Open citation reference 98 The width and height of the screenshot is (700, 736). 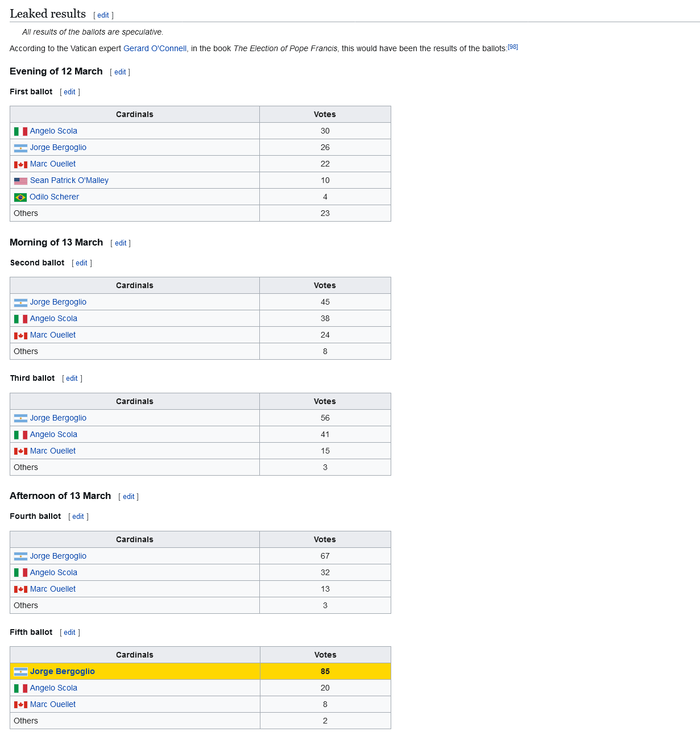(512, 47)
